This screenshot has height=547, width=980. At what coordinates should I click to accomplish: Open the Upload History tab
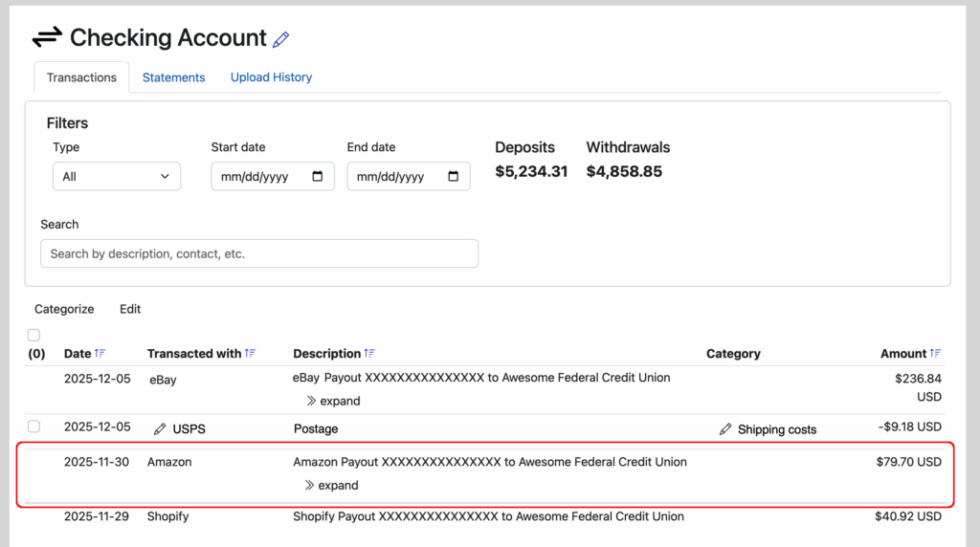click(271, 77)
